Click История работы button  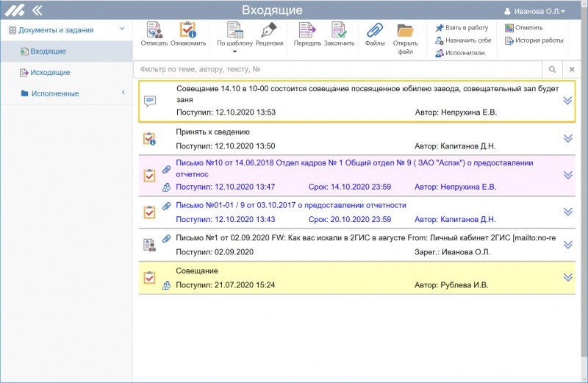point(534,40)
